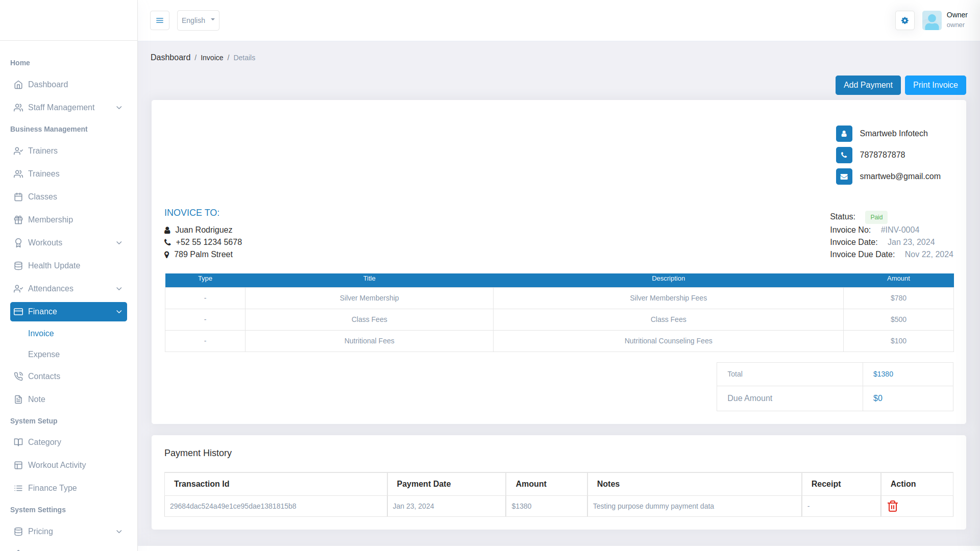Click the hamburger menu toggle icon

click(x=160, y=20)
